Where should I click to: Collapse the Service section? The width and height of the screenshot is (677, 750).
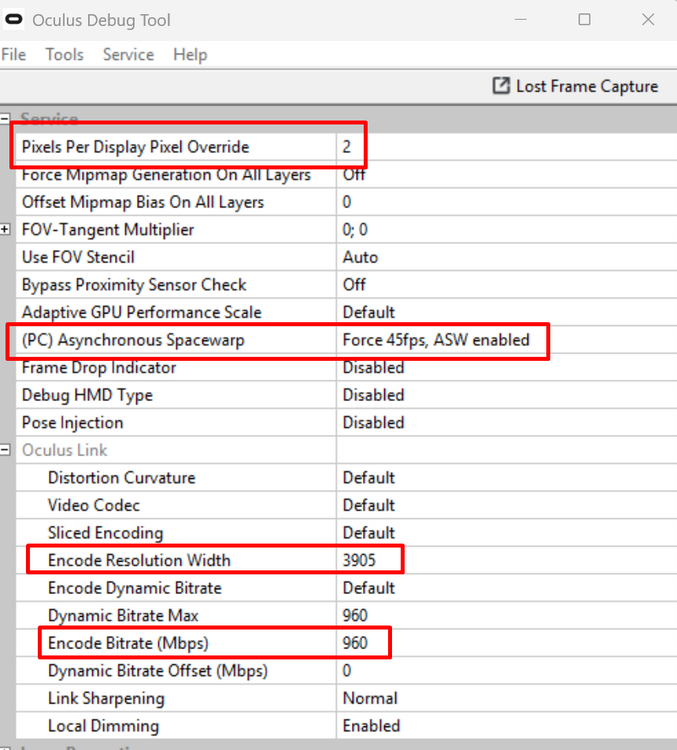coord(5,118)
